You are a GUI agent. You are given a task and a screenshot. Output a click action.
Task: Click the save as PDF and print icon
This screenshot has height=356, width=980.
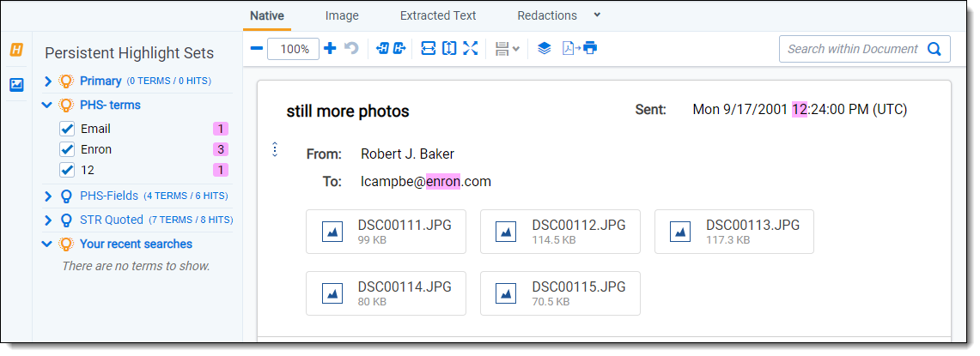(x=580, y=49)
